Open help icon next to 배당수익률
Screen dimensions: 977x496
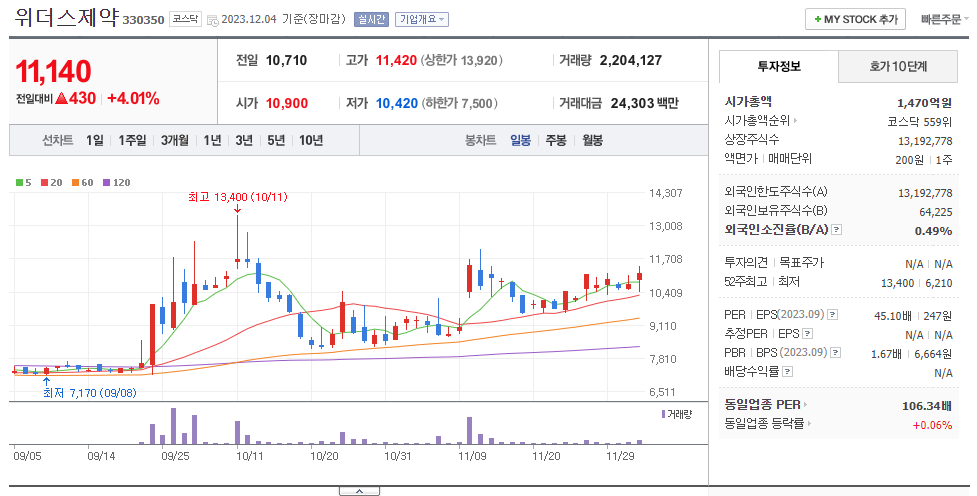pos(788,372)
